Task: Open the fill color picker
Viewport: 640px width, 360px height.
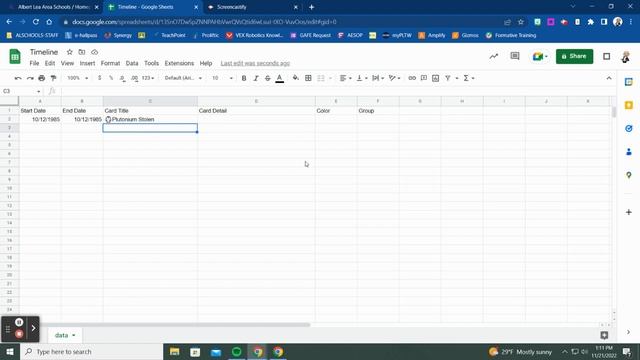Action: click(296, 78)
